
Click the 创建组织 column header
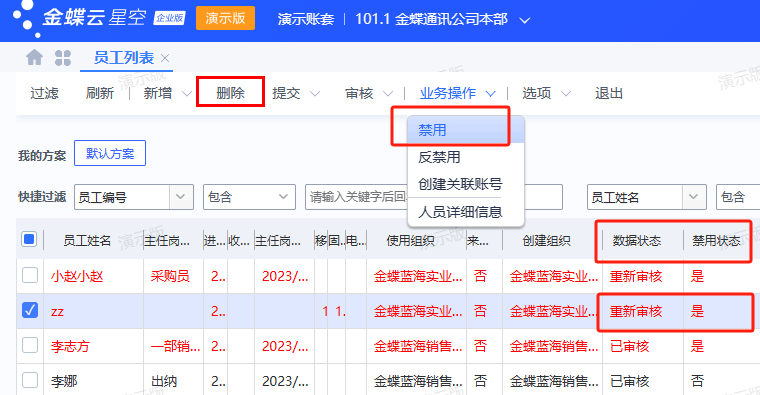546,240
